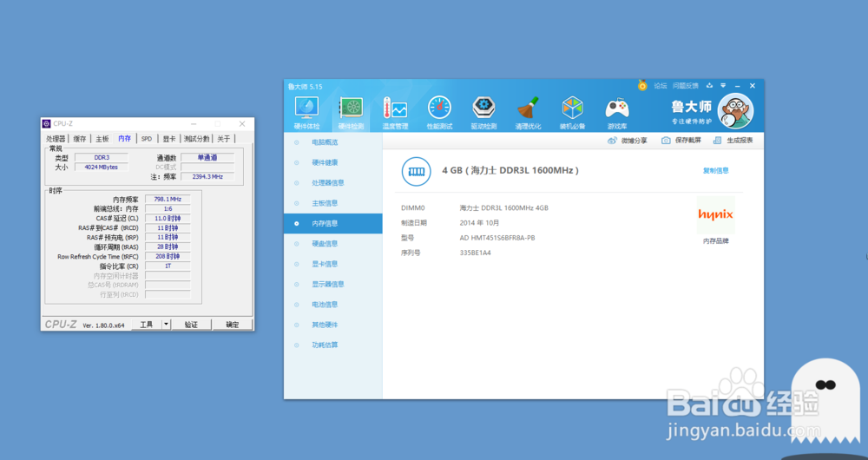Switch to CPU-Z 测试分数 tab
This screenshot has width=868, height=460.
pos(196,139)
